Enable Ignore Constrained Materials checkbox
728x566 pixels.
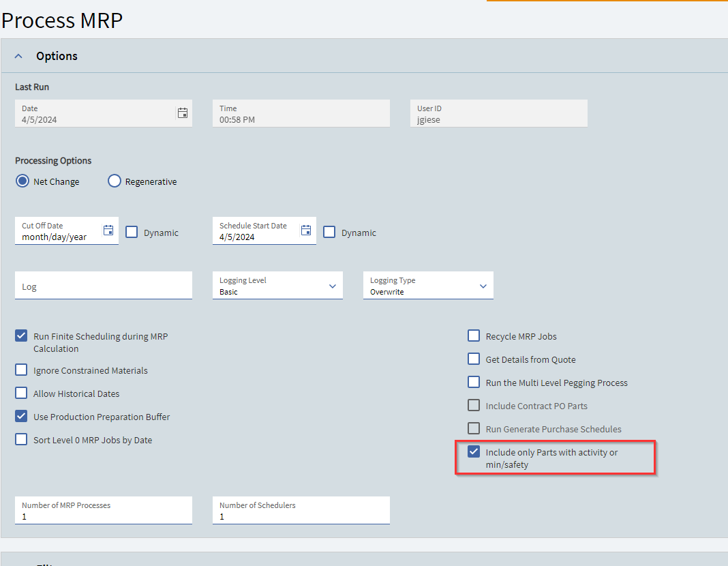point(21,370)
